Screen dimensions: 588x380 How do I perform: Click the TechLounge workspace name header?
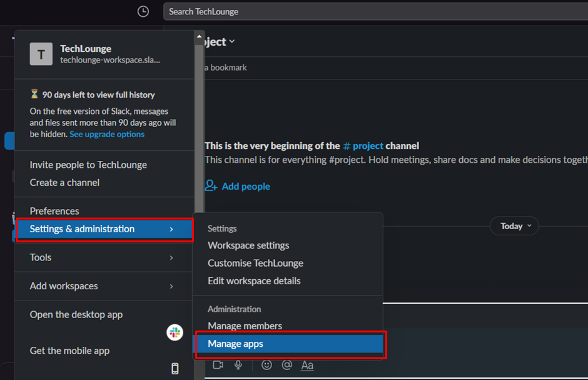click(86, 49)
